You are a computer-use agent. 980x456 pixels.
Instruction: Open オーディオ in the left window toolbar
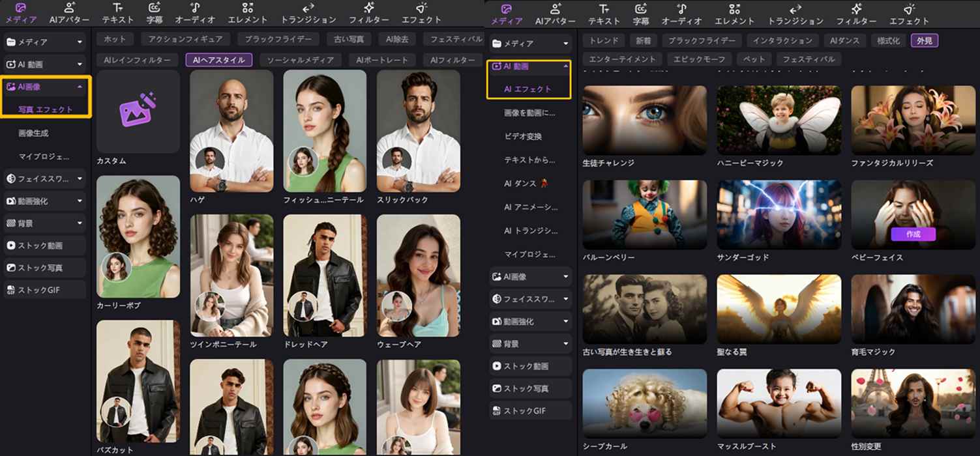[195, 12]
